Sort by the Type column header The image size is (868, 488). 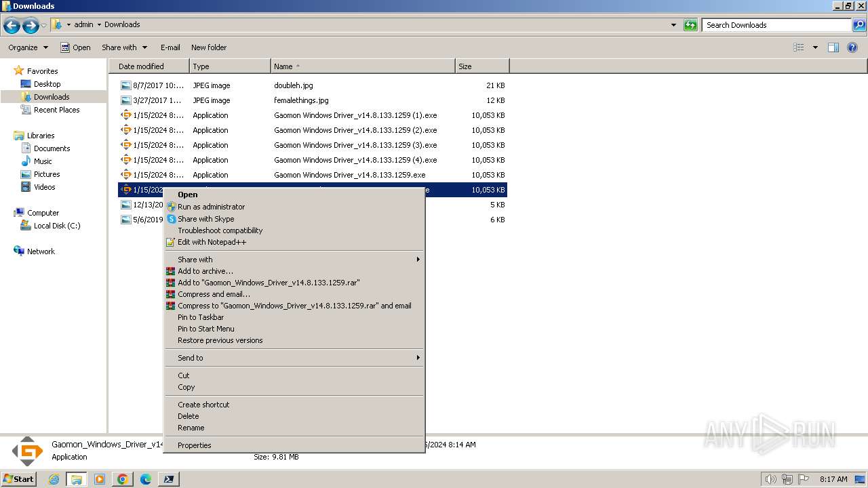pos(230,66)
